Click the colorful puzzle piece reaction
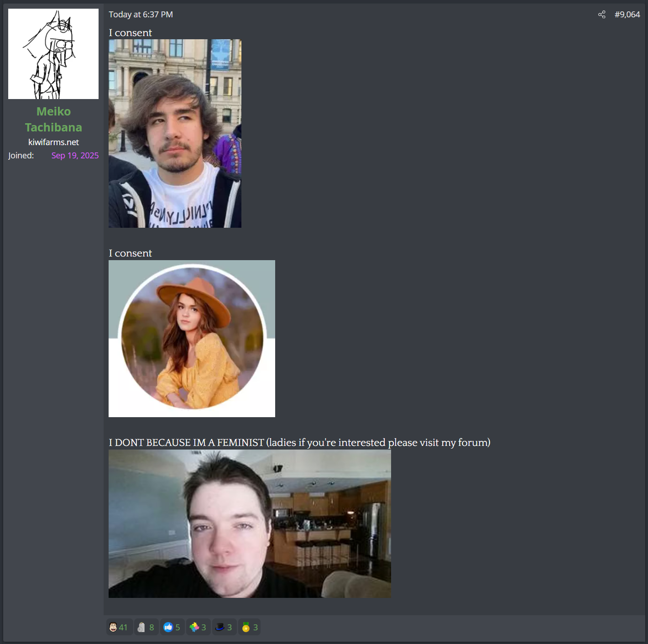This screenshot has height=644, width=648. [x=194, y=627]
